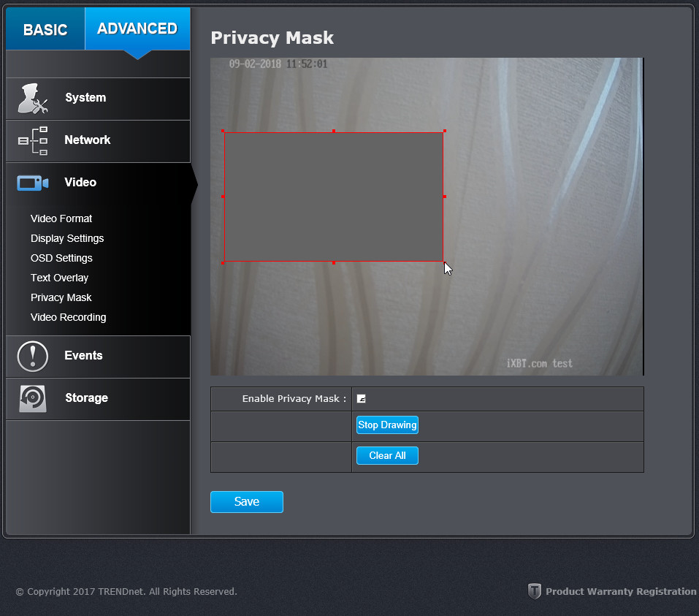Click the Storage disk icon
The image size is (699, 616).
pyautogui.click(x=33, y=398)
